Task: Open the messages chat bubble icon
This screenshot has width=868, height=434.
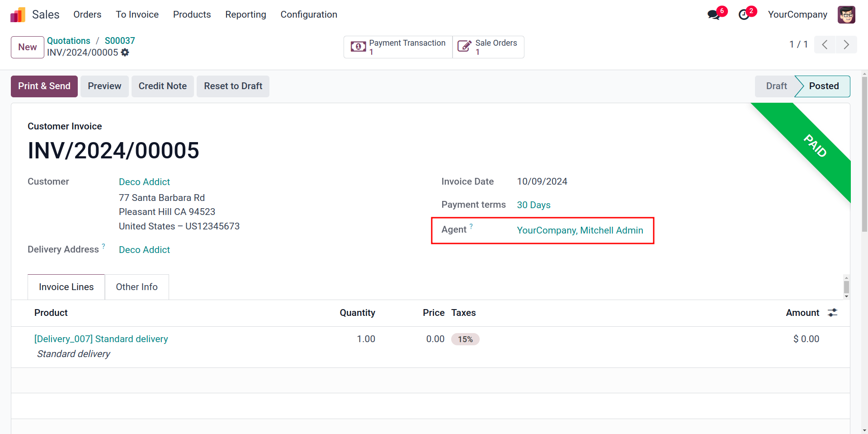Action: click(x=714, y=15)
